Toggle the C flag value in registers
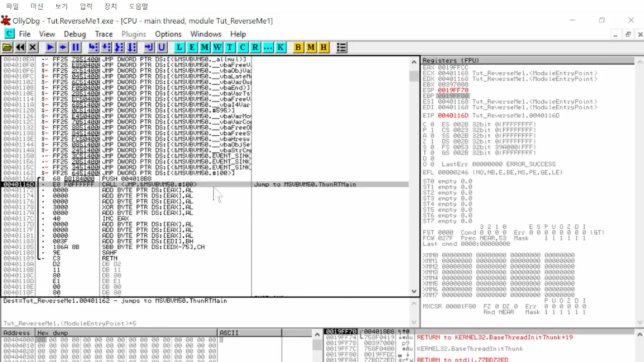This screenshot has height=362, width=644. point(432,124)
